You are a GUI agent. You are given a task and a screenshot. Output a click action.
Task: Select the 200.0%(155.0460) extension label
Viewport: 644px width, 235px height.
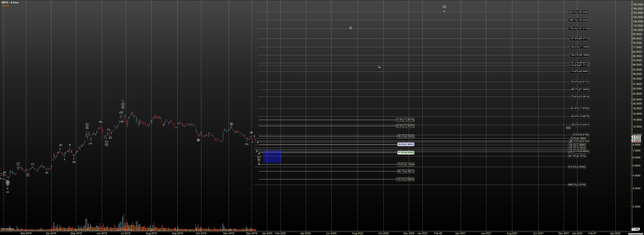579,12
